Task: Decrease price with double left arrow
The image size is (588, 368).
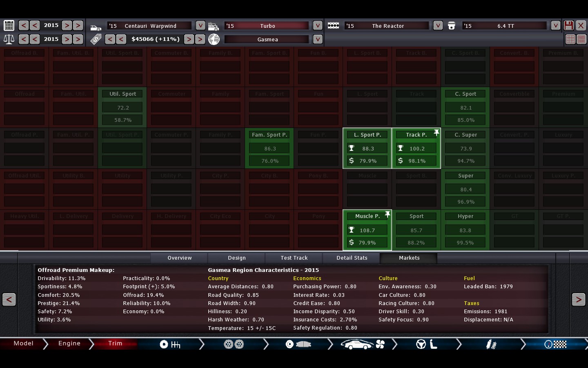Action: coord(110,39)
